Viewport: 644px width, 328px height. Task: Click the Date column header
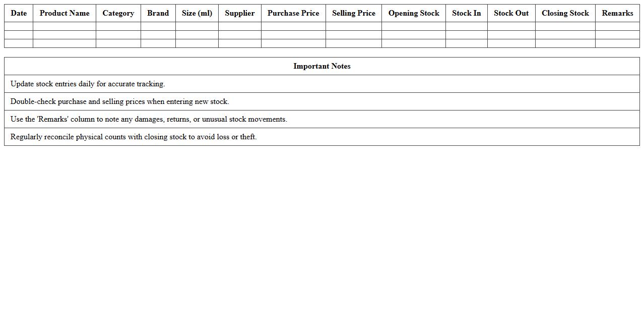tap(19, 13)
